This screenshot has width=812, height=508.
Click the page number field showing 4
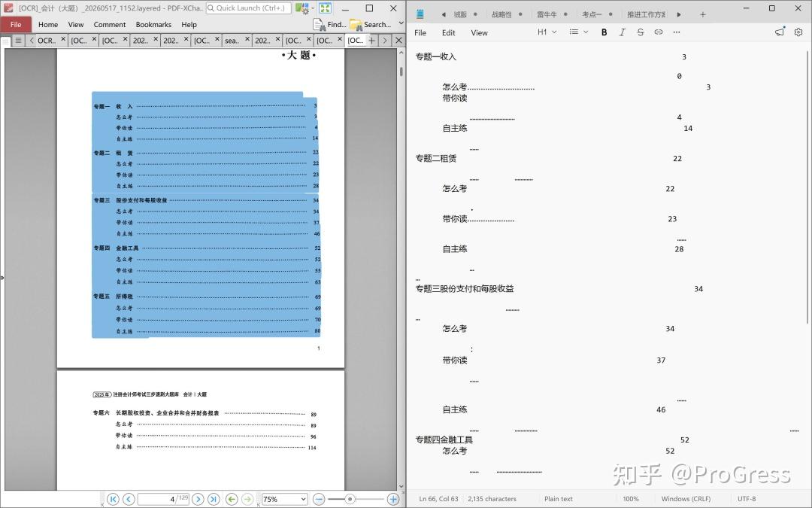163,499
